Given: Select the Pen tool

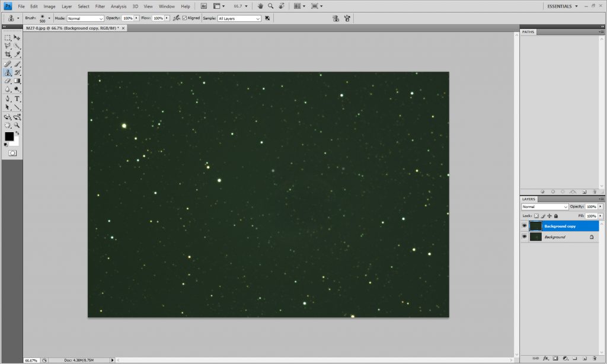Looking at the screenshot, I should click(x=7, y=99).
